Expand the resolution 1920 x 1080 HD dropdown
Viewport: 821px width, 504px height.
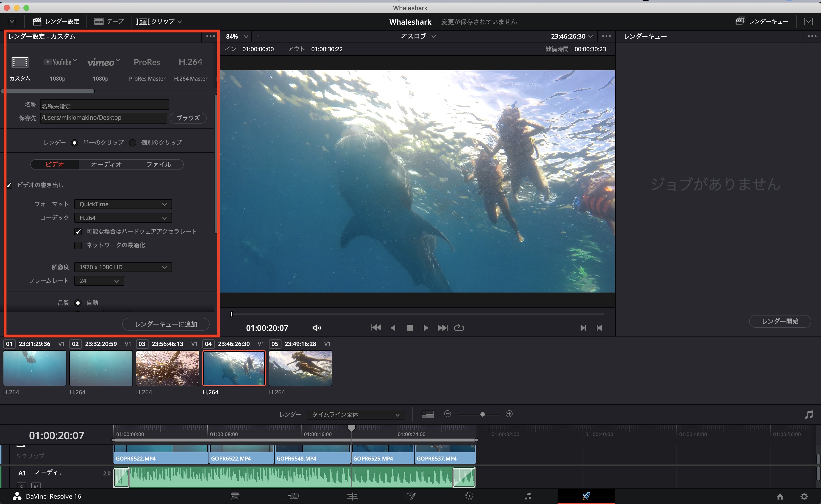tap(123, 267)
